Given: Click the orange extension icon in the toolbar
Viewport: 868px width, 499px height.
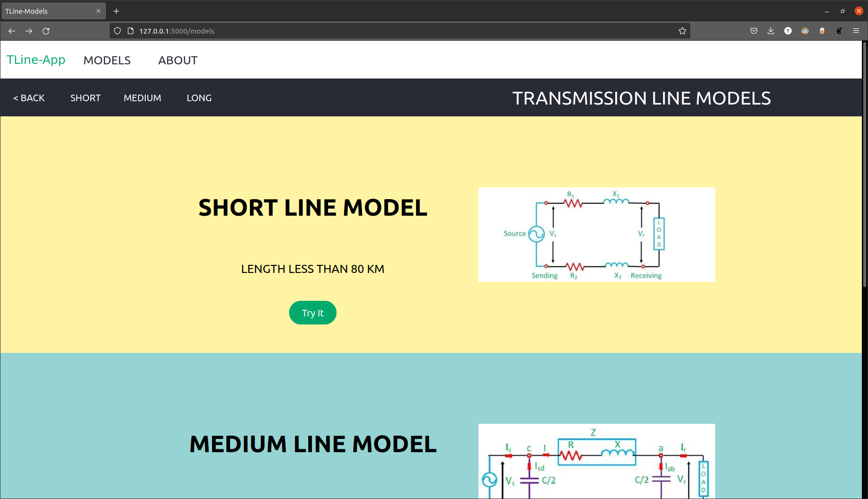Looking at the screenshot, I should (822, 31).
